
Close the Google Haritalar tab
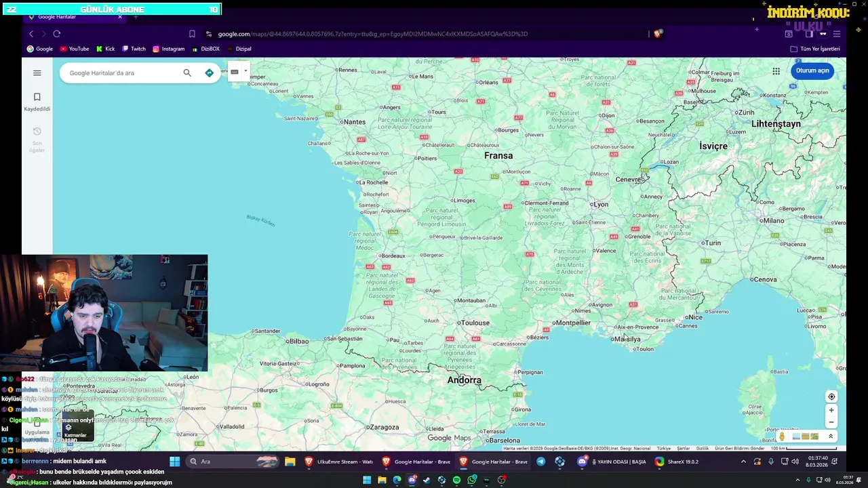point(120,16)
